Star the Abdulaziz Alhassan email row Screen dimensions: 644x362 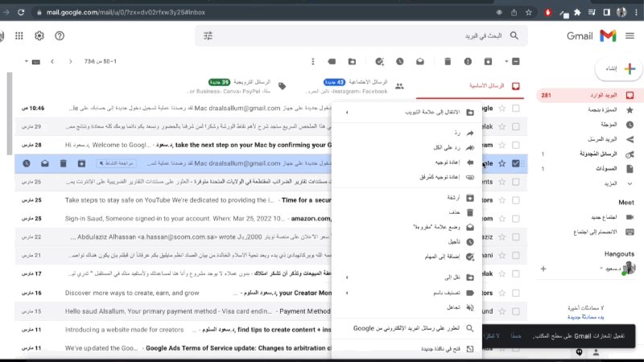pyautogui.click(x=502, y=237)
